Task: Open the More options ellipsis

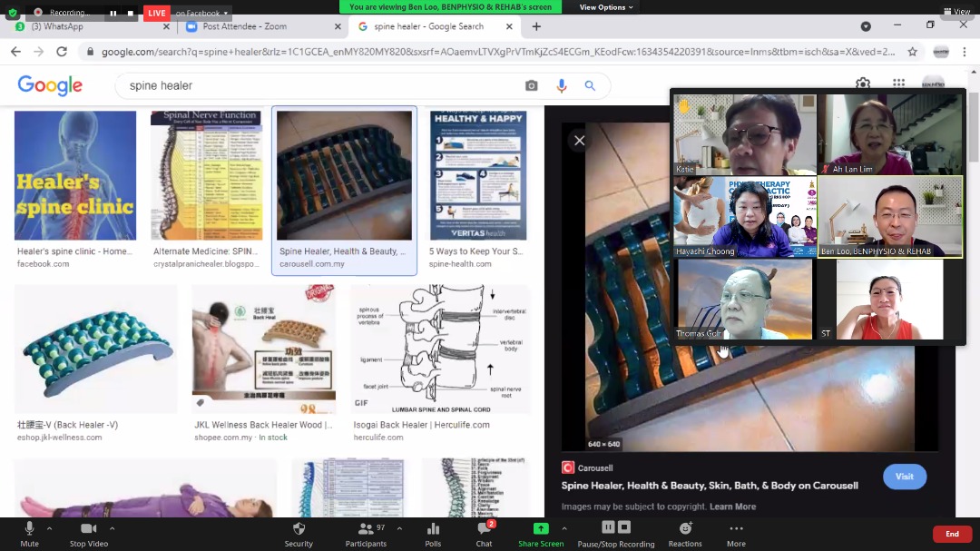Action: [x=736, y=533]
